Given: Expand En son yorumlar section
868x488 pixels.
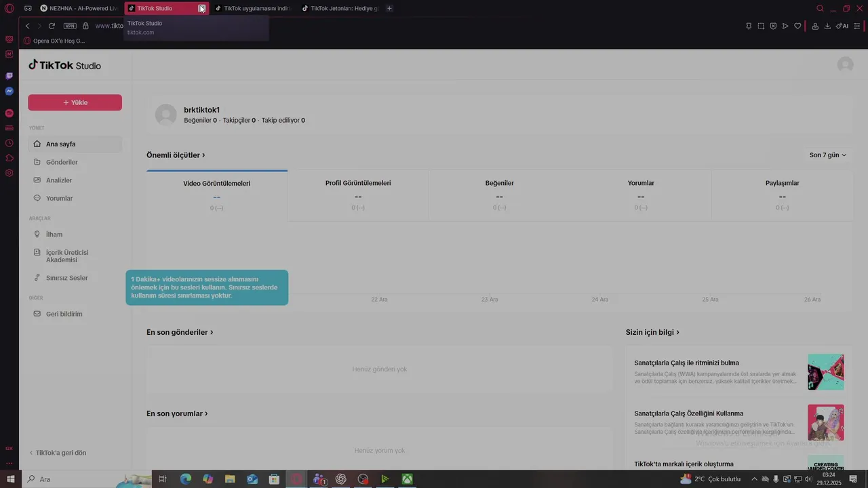Looking at the screenshot, I should pos(177,413).
